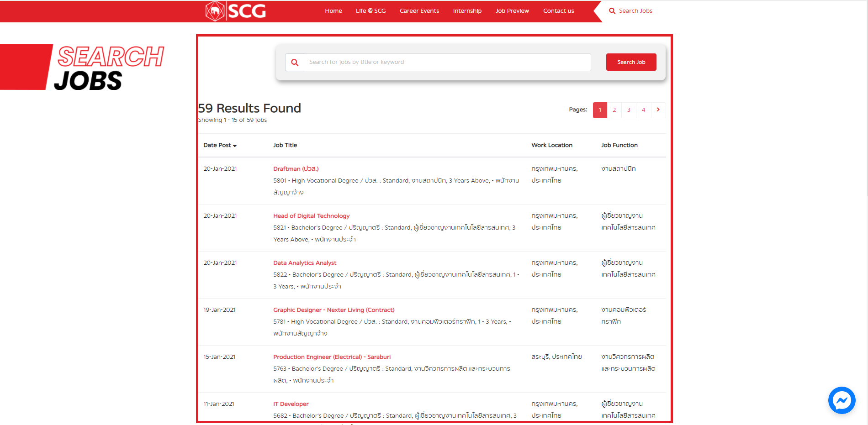The height and width of the screenshot is (425, 868).
Task: Go to results page 4
Action: point(643,110)
